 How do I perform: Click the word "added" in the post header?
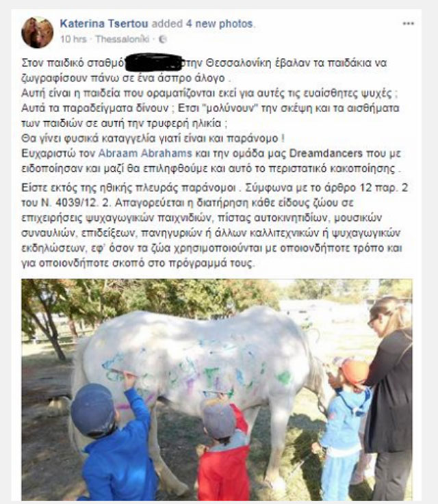click(167, 24)
